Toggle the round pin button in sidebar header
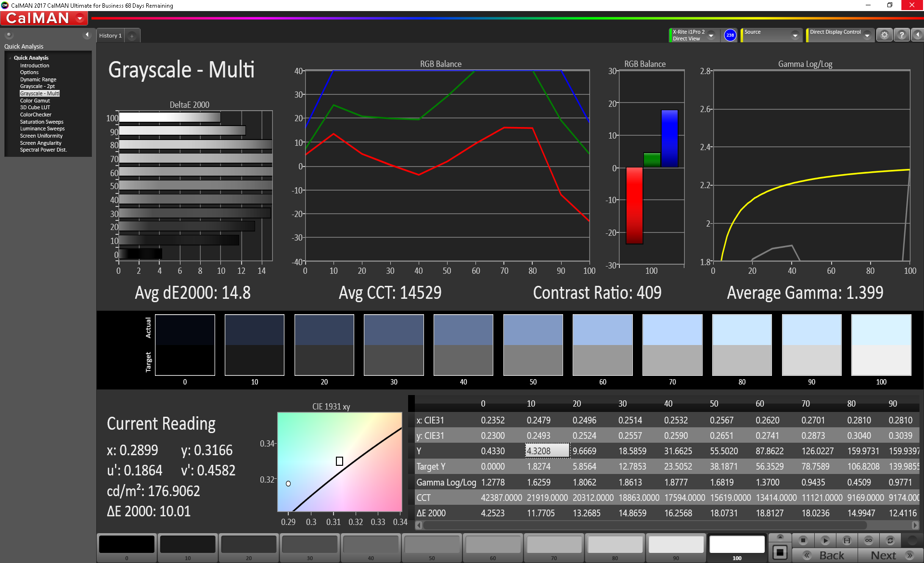 coord(9,35)
